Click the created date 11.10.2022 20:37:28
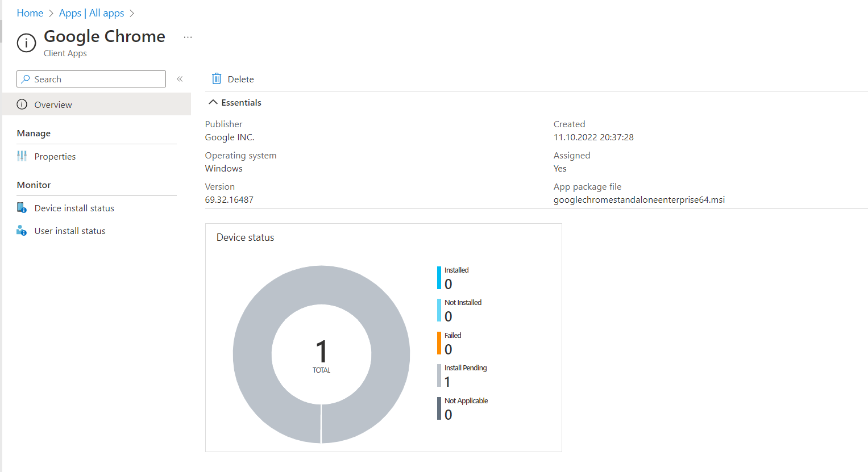This screenshot has height=472, width=868. 593,137
